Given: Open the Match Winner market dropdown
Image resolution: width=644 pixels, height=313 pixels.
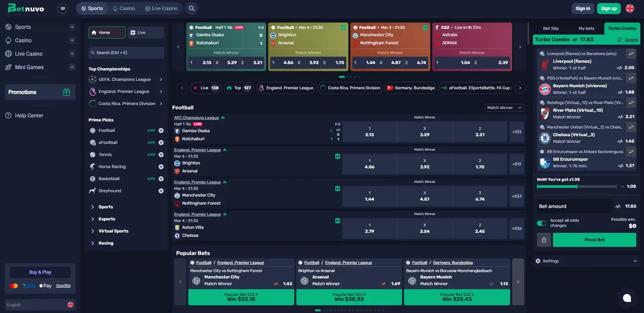Looking at the screenshot, I should (504, 108).
